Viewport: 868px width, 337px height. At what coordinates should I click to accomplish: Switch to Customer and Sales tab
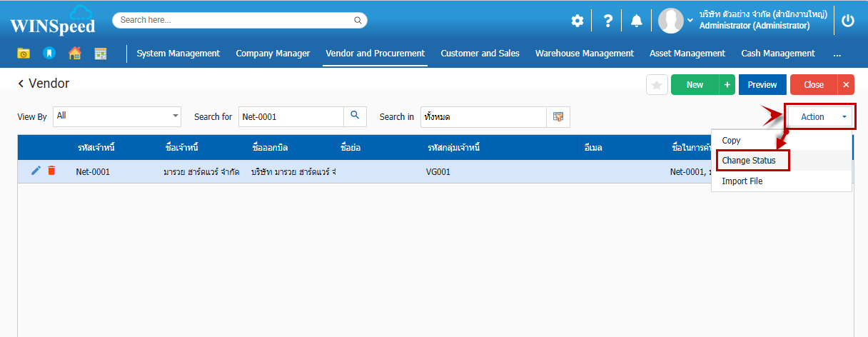(x=480, y=54)
